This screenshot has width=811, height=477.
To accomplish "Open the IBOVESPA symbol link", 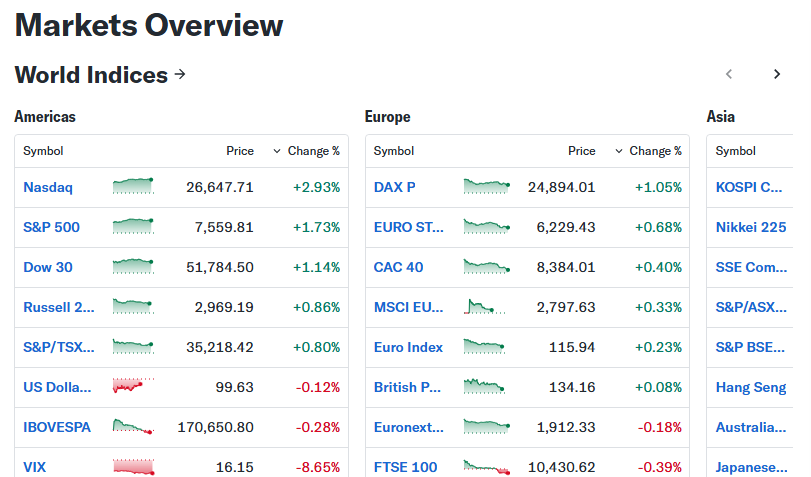I will click(57, 427).
